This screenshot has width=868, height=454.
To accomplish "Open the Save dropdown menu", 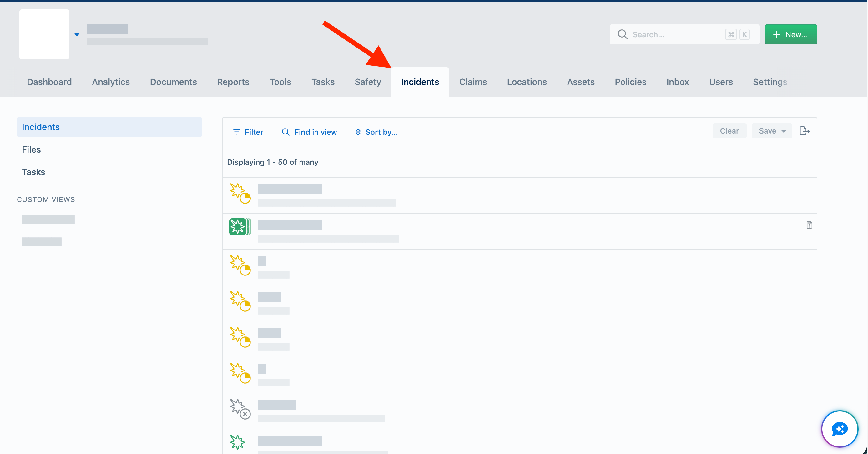I will click(772, 131).
